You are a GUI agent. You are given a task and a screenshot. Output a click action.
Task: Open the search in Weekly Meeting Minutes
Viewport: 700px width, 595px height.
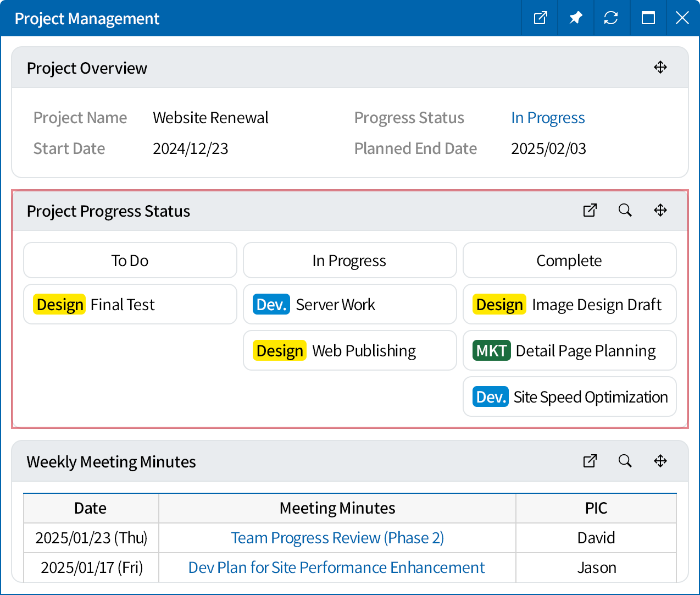click(x=625, y=461)
